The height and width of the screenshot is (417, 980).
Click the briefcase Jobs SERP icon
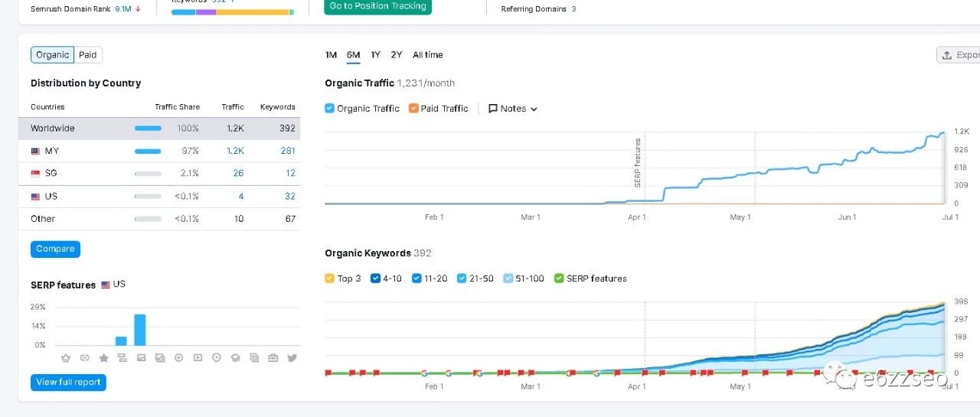tap(273, 357)
